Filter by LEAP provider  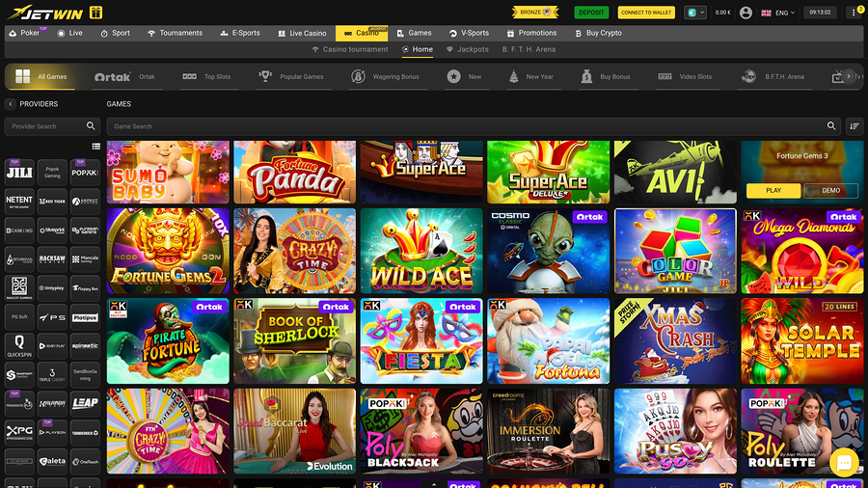click(85, 403)
